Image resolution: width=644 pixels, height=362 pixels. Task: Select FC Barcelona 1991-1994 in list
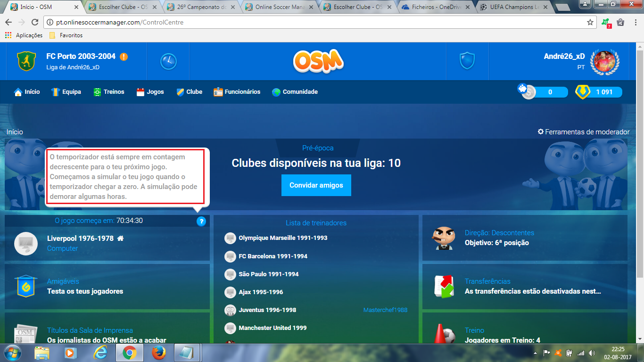[273, 256]
